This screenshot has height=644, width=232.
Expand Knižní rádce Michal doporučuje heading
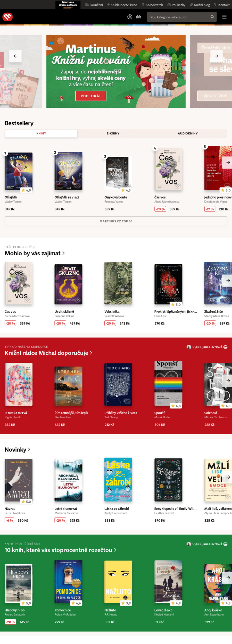pos(48,353)
